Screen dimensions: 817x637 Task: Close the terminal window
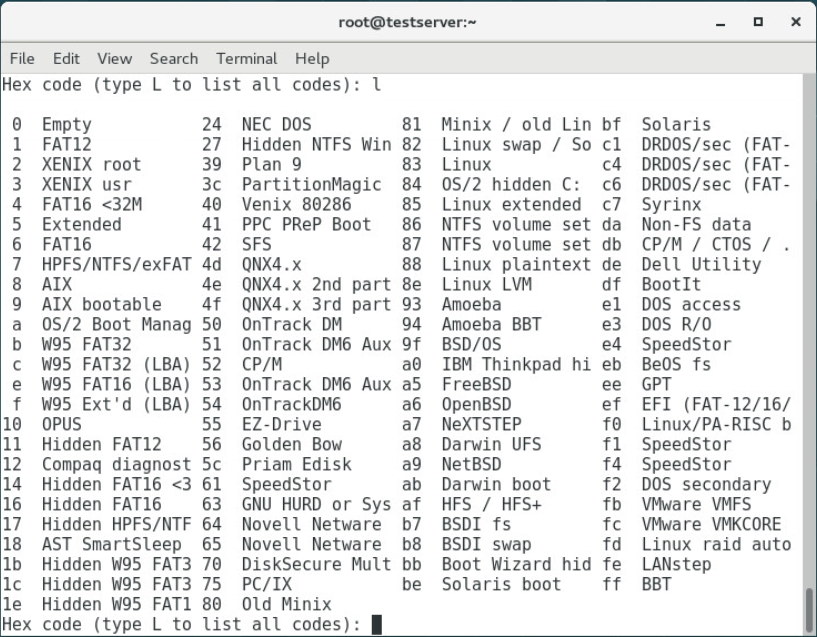pos(796,22)
